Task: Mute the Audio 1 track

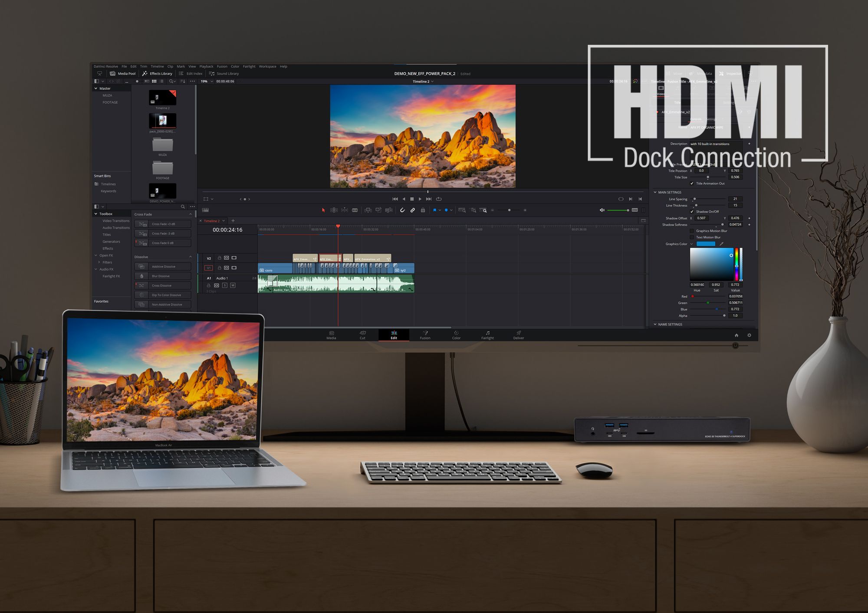Action: [233, 285]
